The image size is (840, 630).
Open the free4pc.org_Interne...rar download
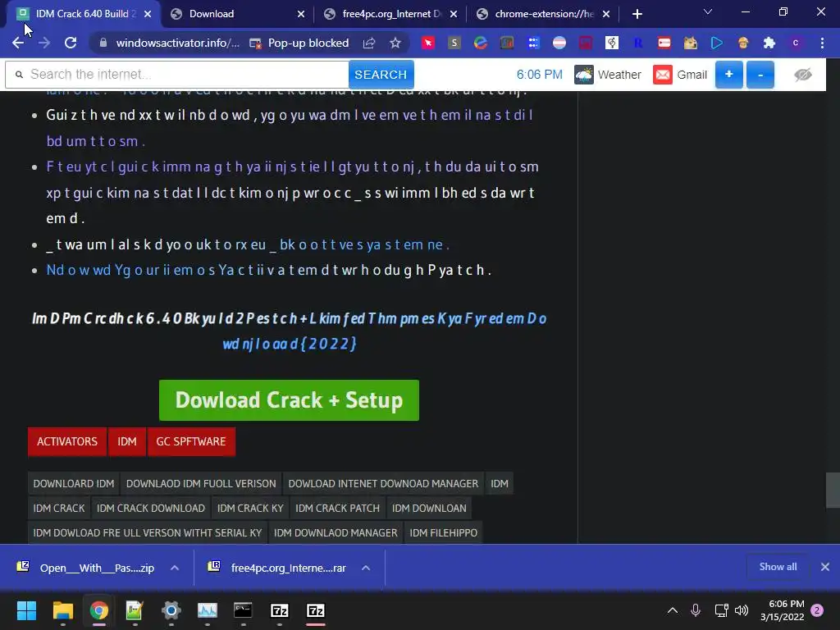(x=277, y=568)
